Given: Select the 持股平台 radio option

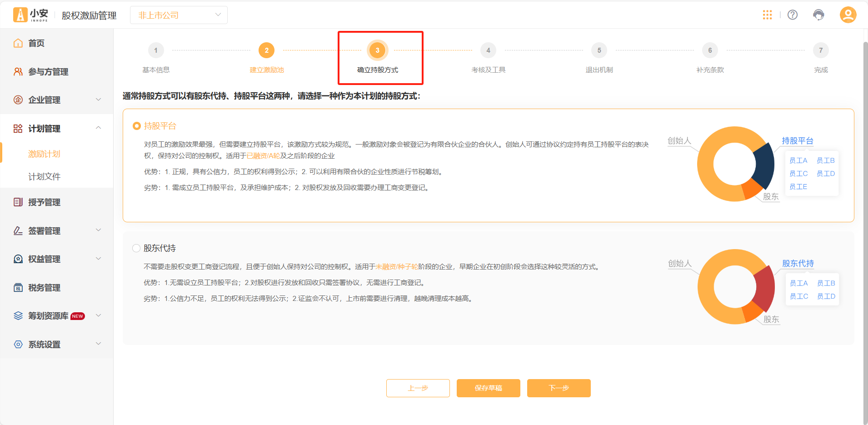Looking at the screenshot, I should [136, 126].
